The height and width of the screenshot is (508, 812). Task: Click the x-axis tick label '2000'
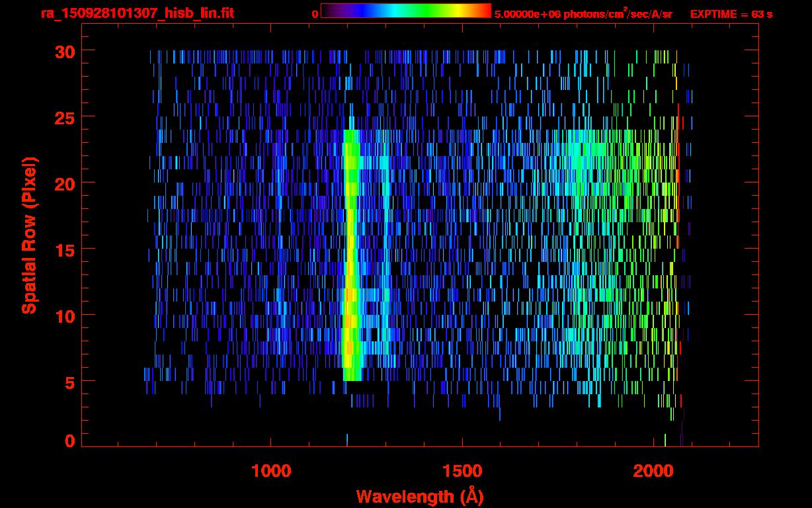[653, 471]
